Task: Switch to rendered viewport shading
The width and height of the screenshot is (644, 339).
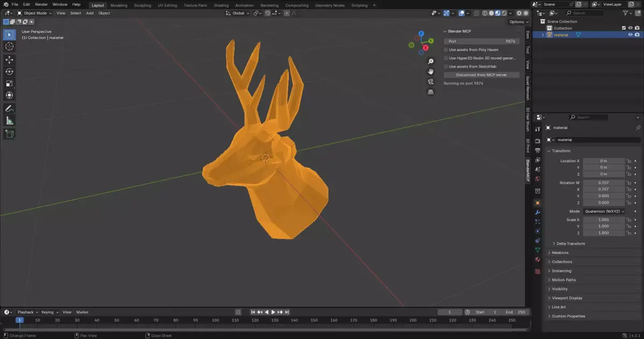Action: [504, 13]
